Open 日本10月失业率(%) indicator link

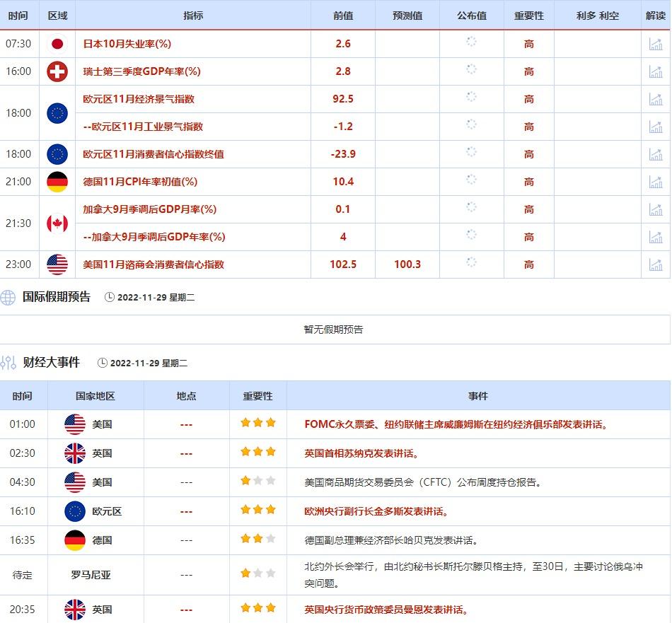tap(127, 44)
